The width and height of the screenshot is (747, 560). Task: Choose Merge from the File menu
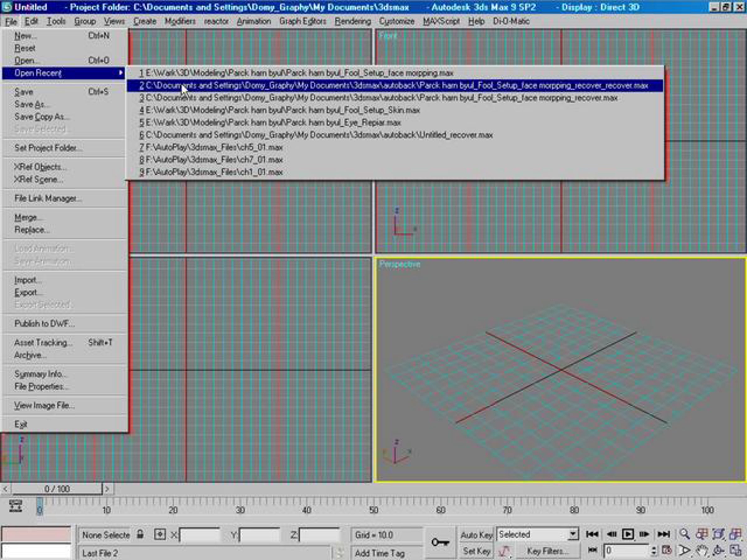pyautogui.click(x=64, y=217)
